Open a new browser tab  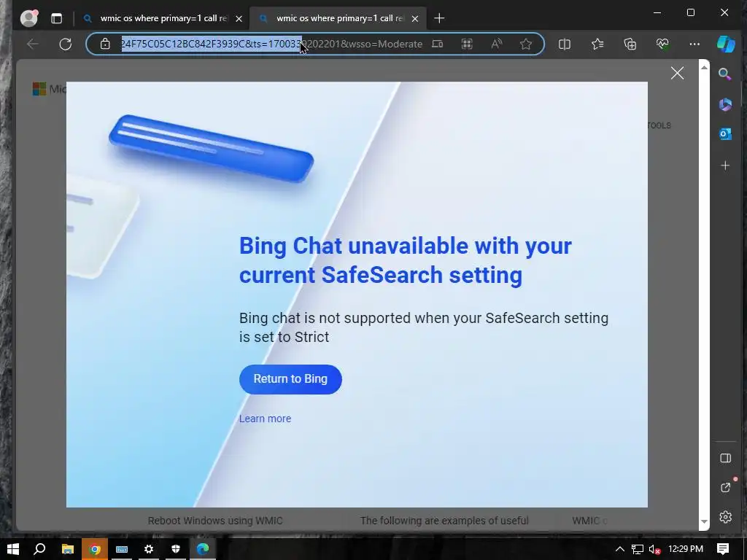439,18
